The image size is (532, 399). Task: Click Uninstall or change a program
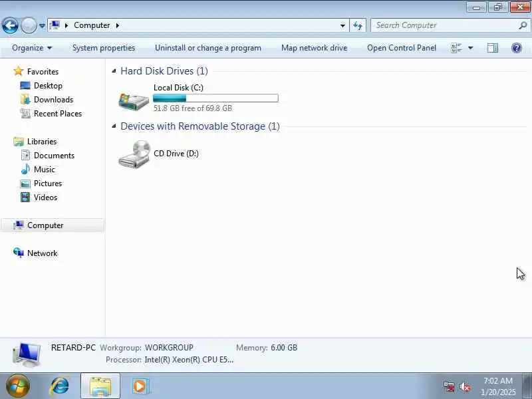tap(208, 48)
